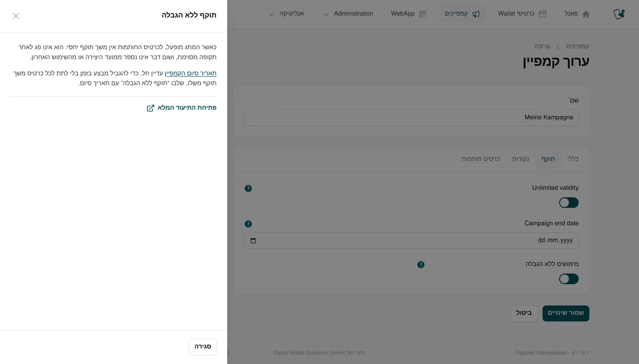Click the סגירה button
The width and height of the screenshot is (639, 364).
point(202,347)
